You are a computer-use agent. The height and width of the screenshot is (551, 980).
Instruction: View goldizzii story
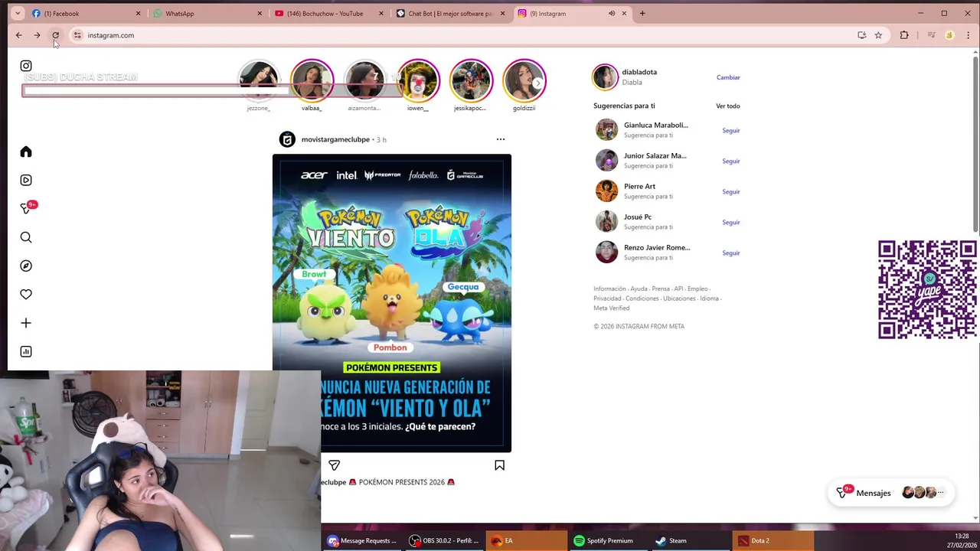pyautogui.click(x=524, y=80)
